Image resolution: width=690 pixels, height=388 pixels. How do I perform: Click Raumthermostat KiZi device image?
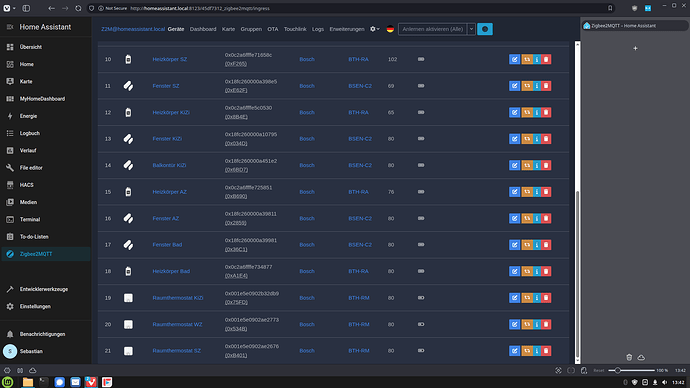(x=128, y=298)
